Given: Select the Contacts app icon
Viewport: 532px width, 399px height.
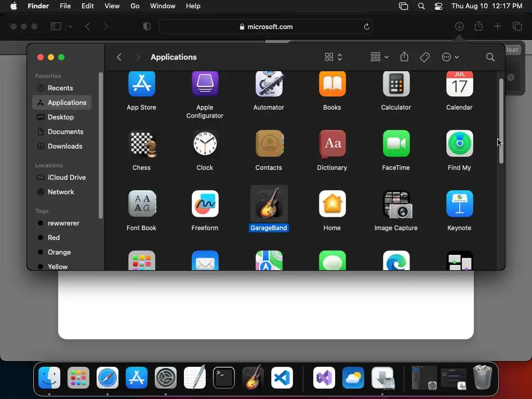Looking at the screenshot, I should coord(270,143).
